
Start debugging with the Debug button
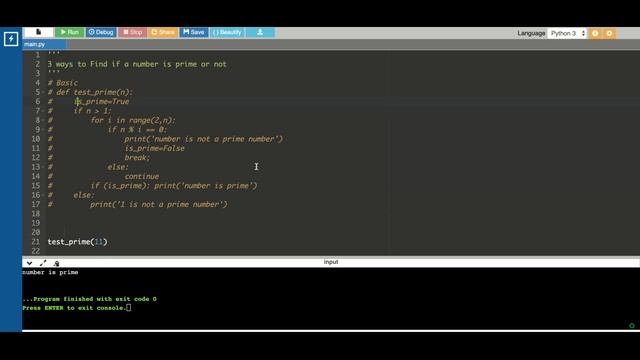101,32
